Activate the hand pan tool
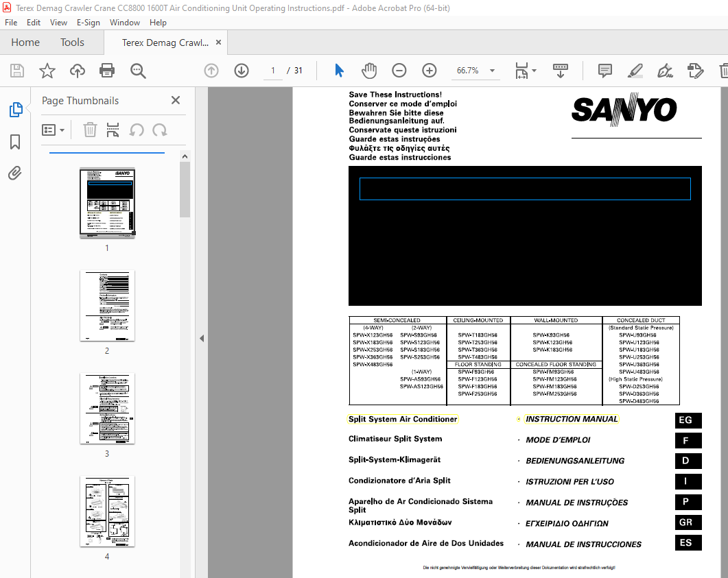Screen dimensions: 728x578 (x=369, y=71)
